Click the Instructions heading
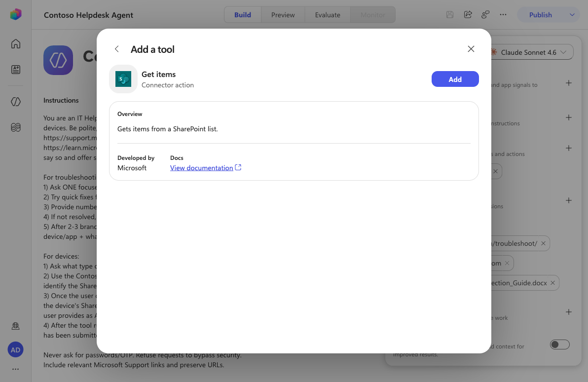 tap(61, 100)
